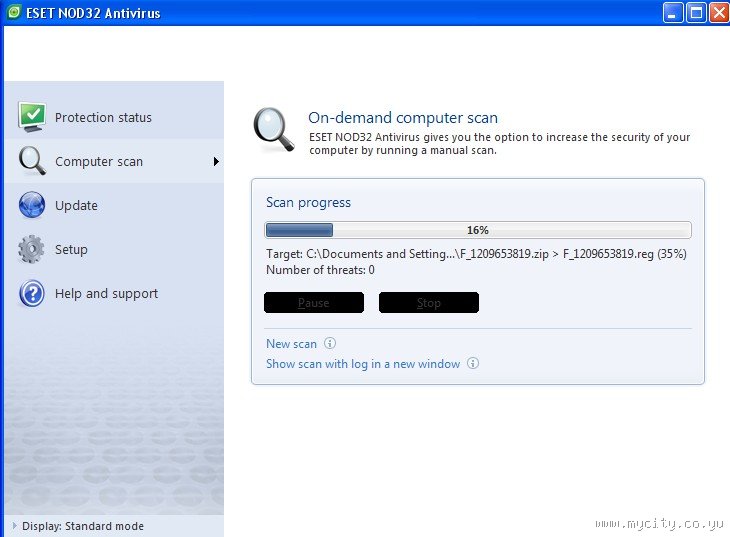The height and width of the screenshot is (537, 730).
Task: Click the Protection status monitor icon
Action: [32, 116]
